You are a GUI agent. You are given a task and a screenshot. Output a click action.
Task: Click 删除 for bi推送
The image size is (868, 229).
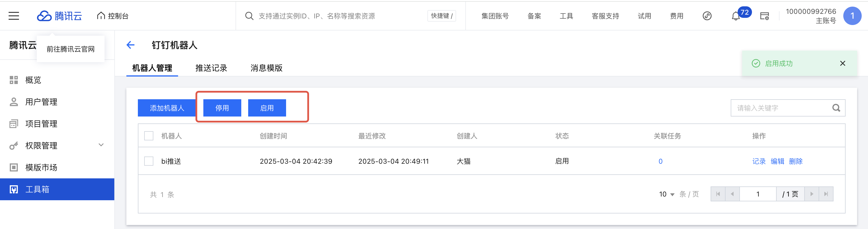point(796,161)
